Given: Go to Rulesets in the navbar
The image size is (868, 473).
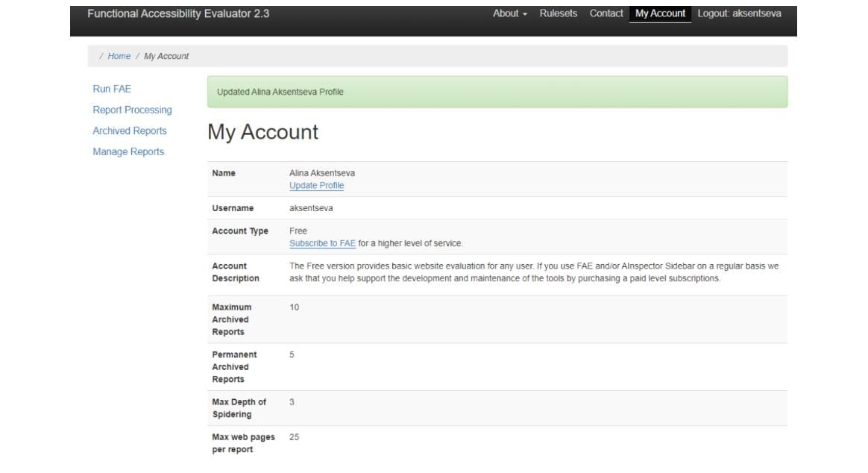Looking at the screenshot, I should coord(558,13).
